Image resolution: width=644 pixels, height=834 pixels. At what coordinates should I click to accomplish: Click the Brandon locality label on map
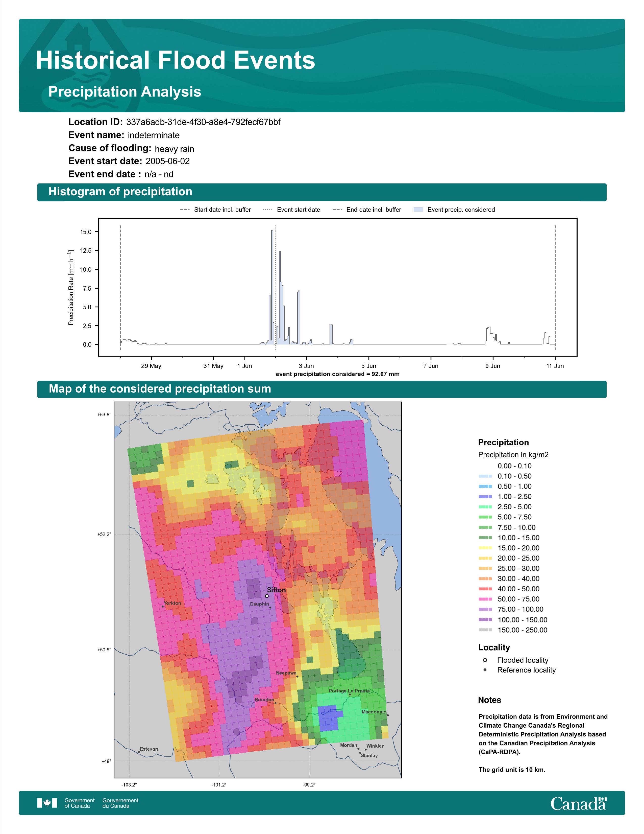pyautogui.click(x=264, y=700)
